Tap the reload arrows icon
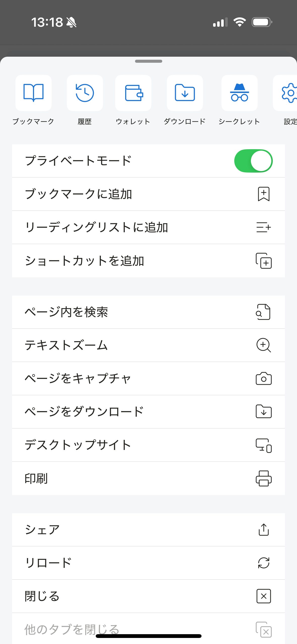This screenshot has height=644, width=297. coord(263,563)
